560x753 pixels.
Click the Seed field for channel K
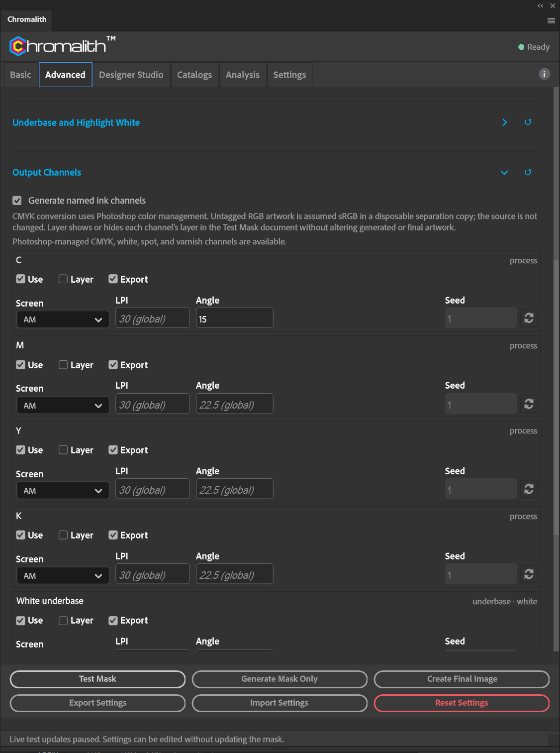pyautogui.click(x=481, y=574)
